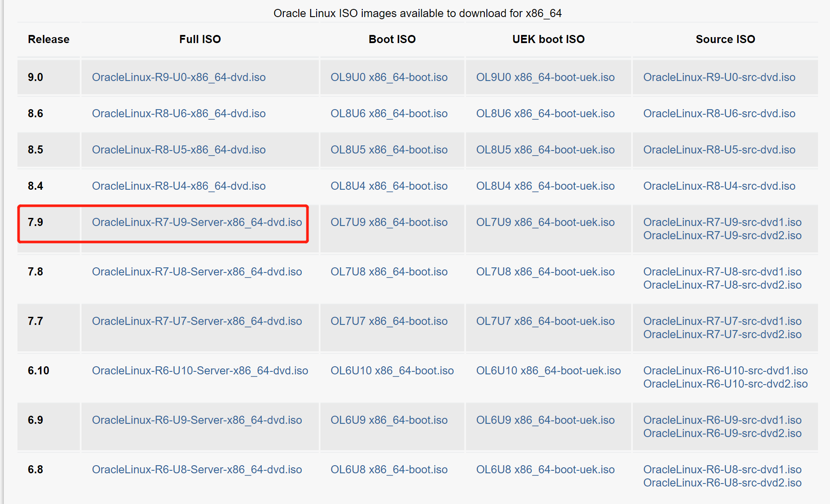Open OL7U9 x86_64-boot.iso link
This screenshot has height=504, width=830.
pyautogui.click(x=389, y=222)
